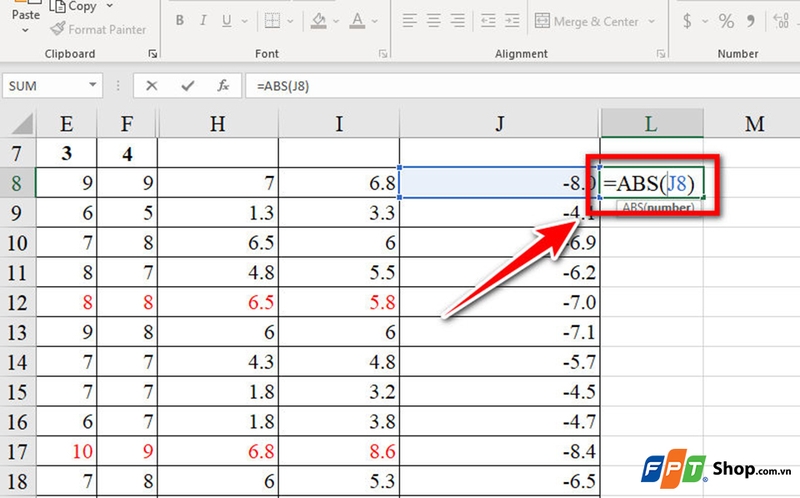Viewport: 800px width, 498px height.
Task: Click red cell H12 value 6.5
Action: (x=218, y=302)
